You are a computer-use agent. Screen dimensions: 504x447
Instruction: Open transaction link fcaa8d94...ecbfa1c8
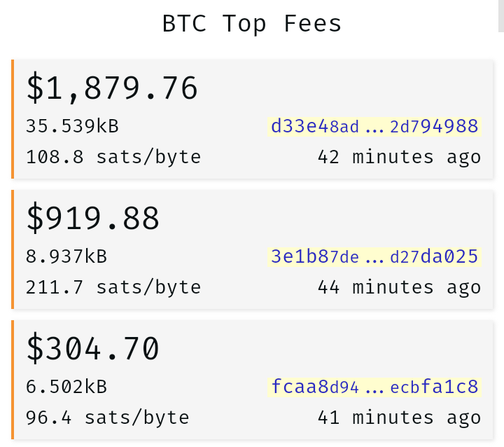click(374, 387)
